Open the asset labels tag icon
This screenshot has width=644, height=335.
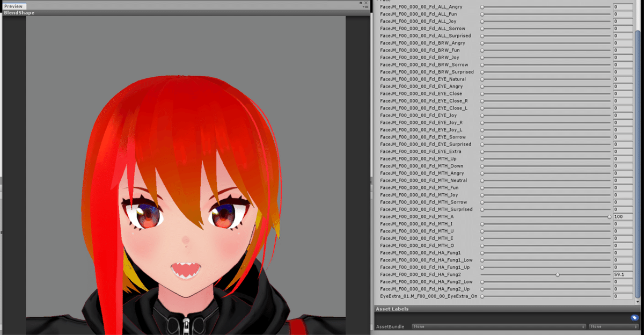coord(634,318)
